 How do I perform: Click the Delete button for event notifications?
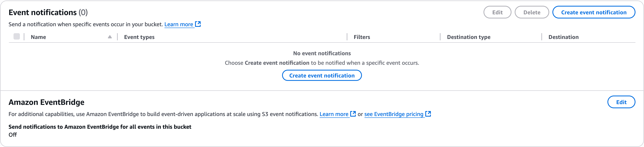[x=532, y=12]
